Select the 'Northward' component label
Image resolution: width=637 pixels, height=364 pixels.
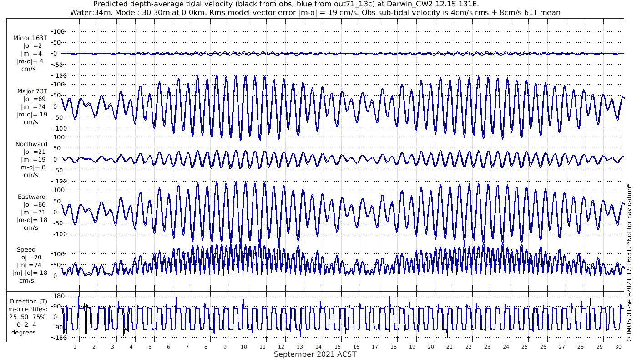31,144
